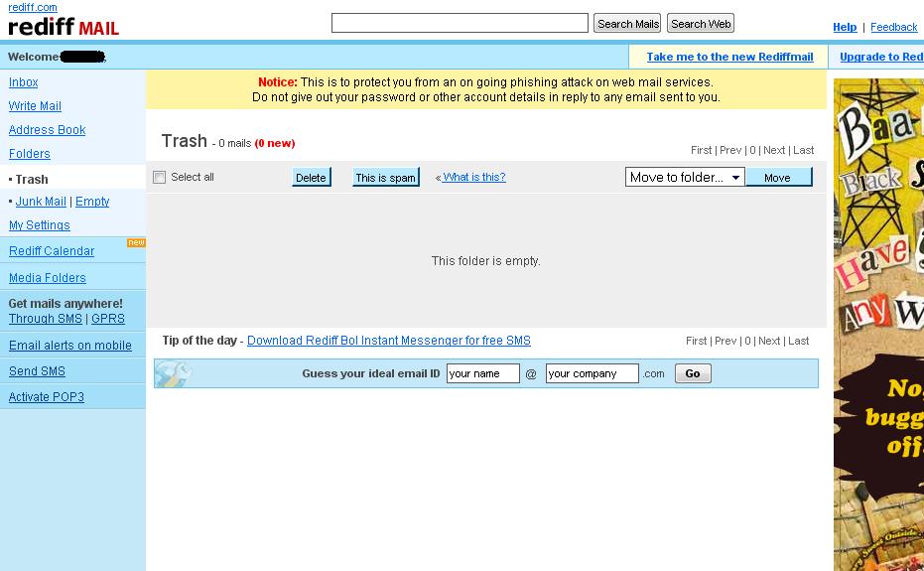
Task: Click the 'This folder is empty.' message
Action: [x=485, y=261]
